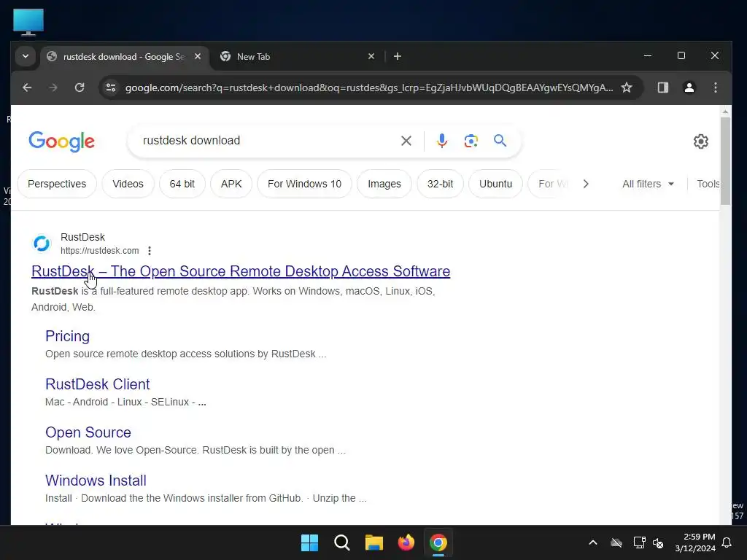This screenshot has width=747, height=560.
Task: Go back to the previous page
Action: [x=27, y=87]
